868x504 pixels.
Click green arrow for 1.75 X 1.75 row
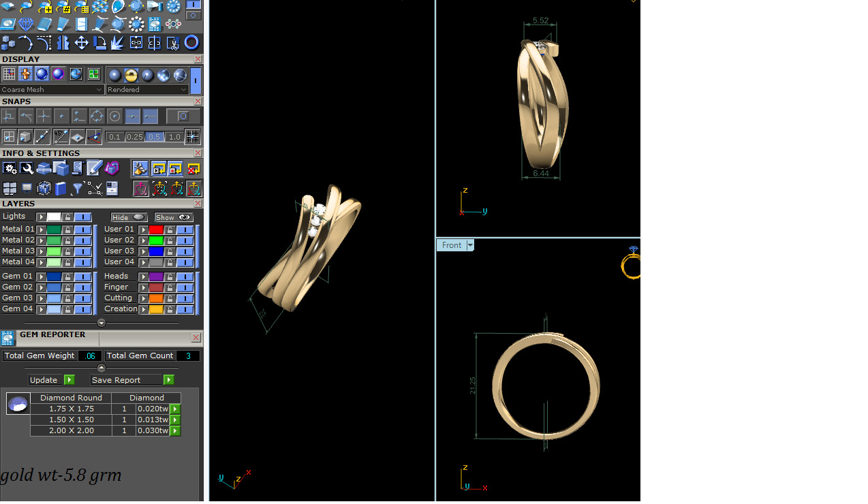click(x=175, y=409)
